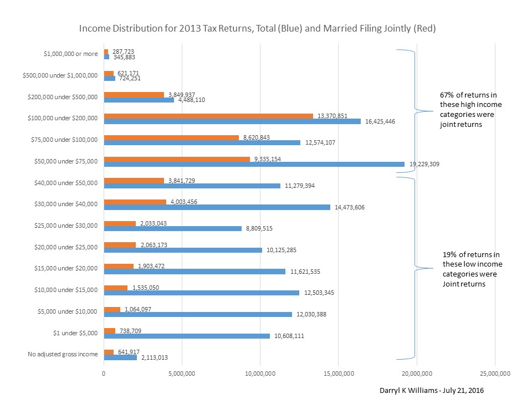Select the "$5,000 under $10,000" category label
The image size is (532, 399).
coord(67,311)
